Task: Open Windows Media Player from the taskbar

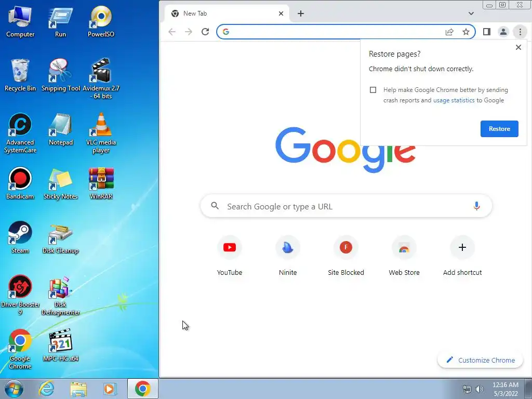Action: 110,389
